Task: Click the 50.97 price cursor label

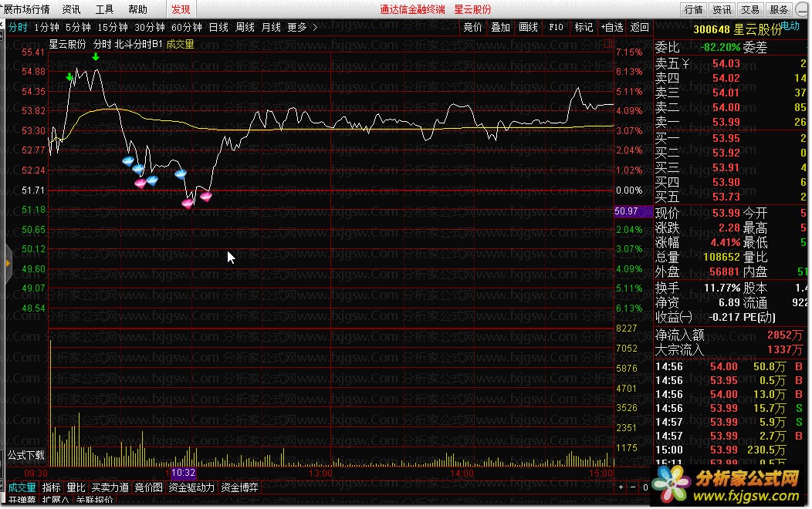Action: (633, 211)
